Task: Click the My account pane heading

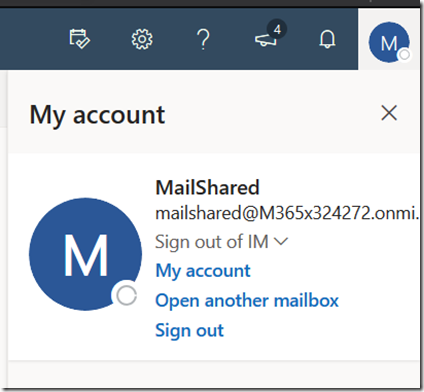Action: pyautogui.click(x=97, y=115)
